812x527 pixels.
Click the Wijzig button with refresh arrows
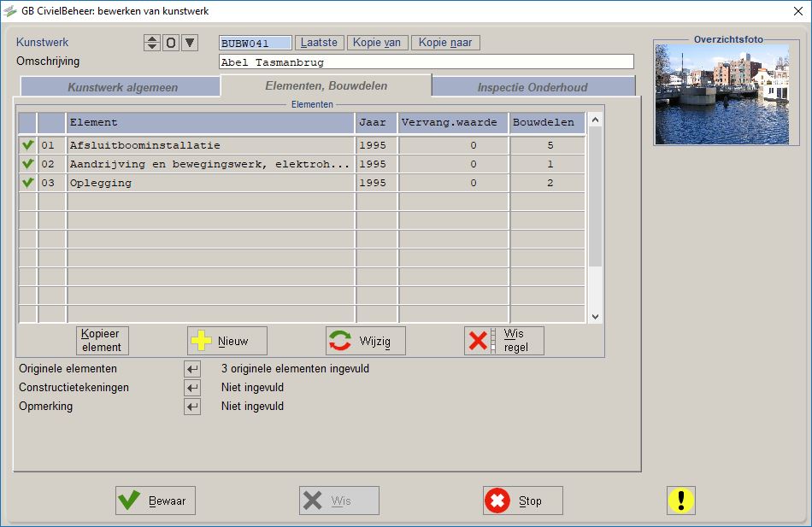pyautogui.click(x=366, y=341)
